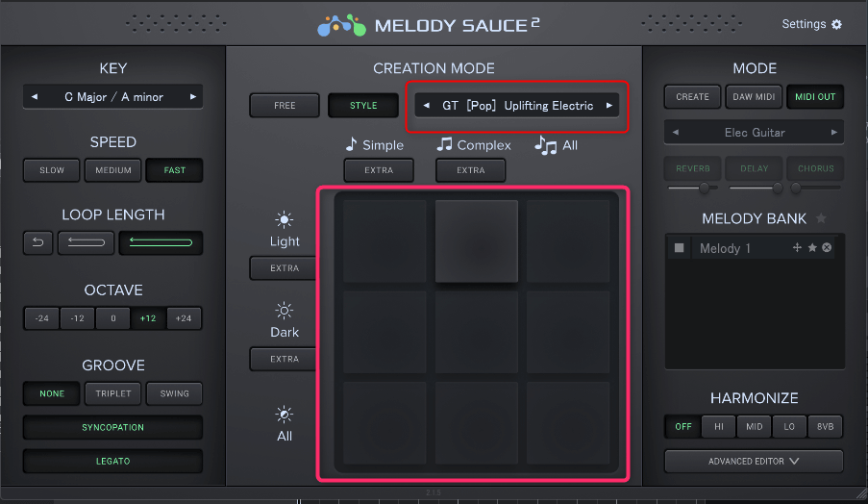Set speed to Slow

tap(52, 170)
